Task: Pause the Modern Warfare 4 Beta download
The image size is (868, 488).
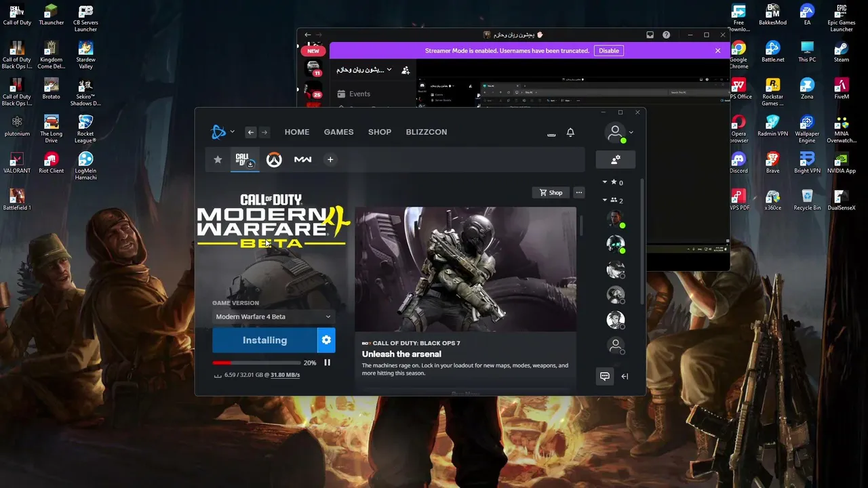Action: point(327,363)
